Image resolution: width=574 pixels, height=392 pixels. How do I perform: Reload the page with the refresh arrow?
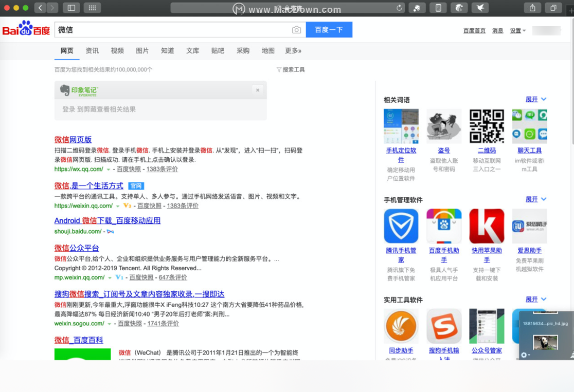(x=399, y=8)
